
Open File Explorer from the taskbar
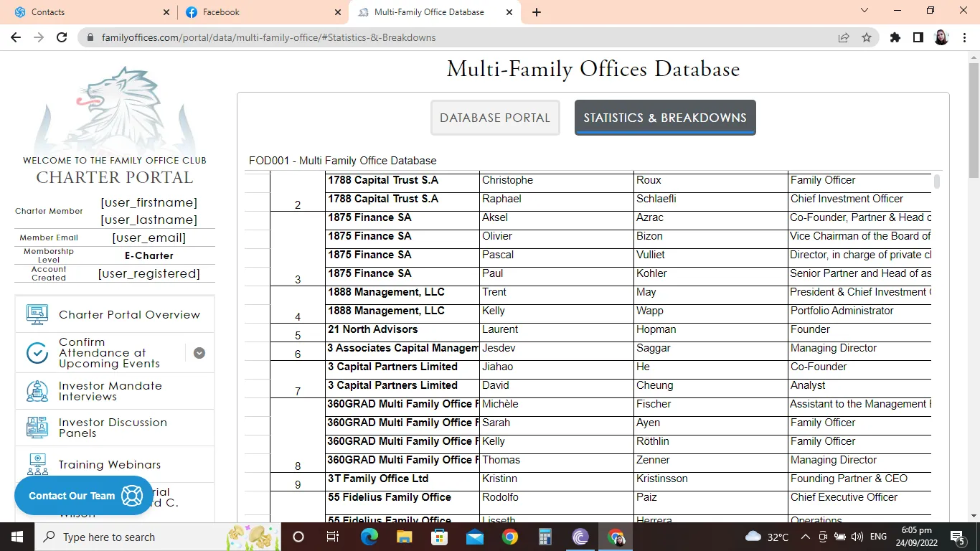pyautogui.click(x=404, y=537)
